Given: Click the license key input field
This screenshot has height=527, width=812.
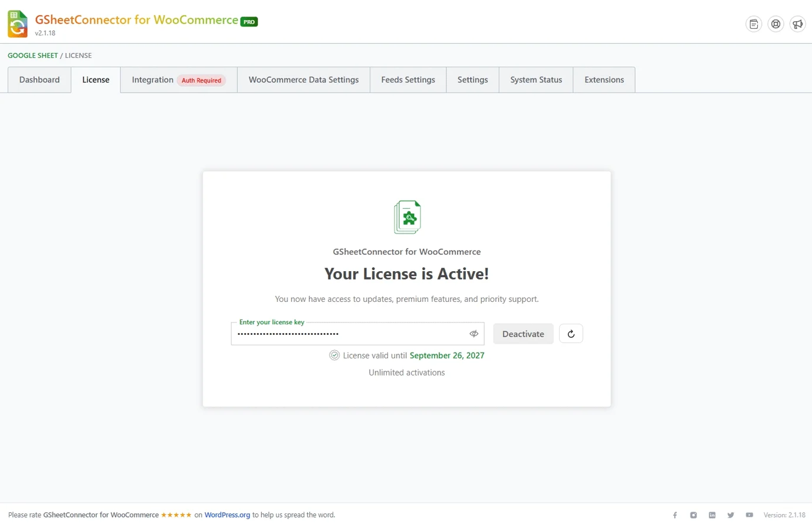Looking at the screenshot, I should [357, 334].
